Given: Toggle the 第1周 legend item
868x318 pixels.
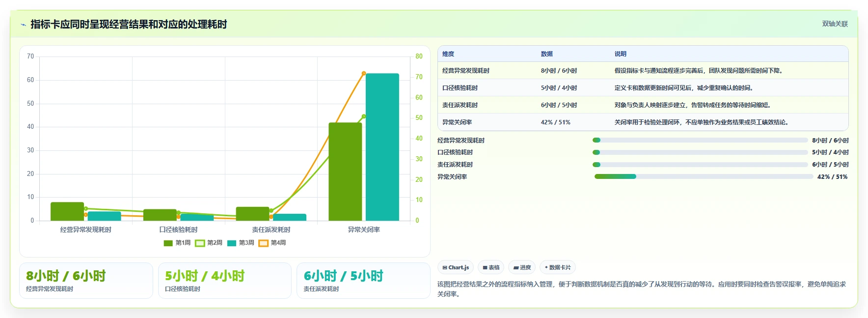Looking at the screenshot, I should coord(177,243).
